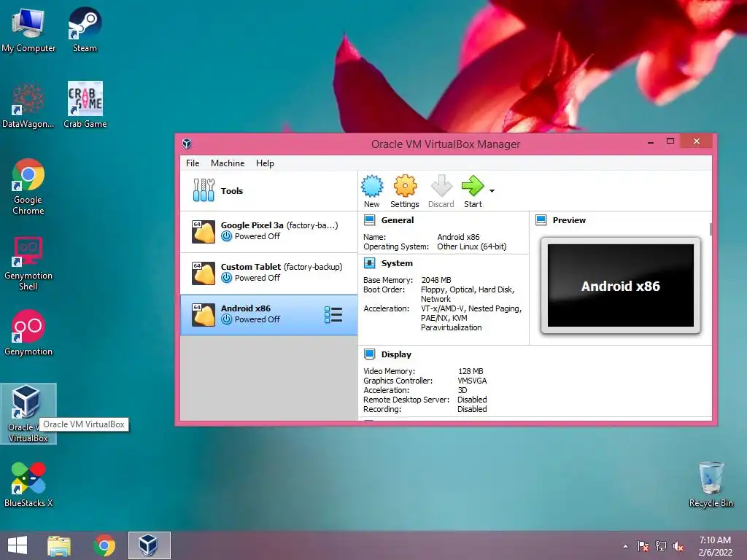Select the Crab Game desktop shortcut
747x560 pixels.
[85, 105]
